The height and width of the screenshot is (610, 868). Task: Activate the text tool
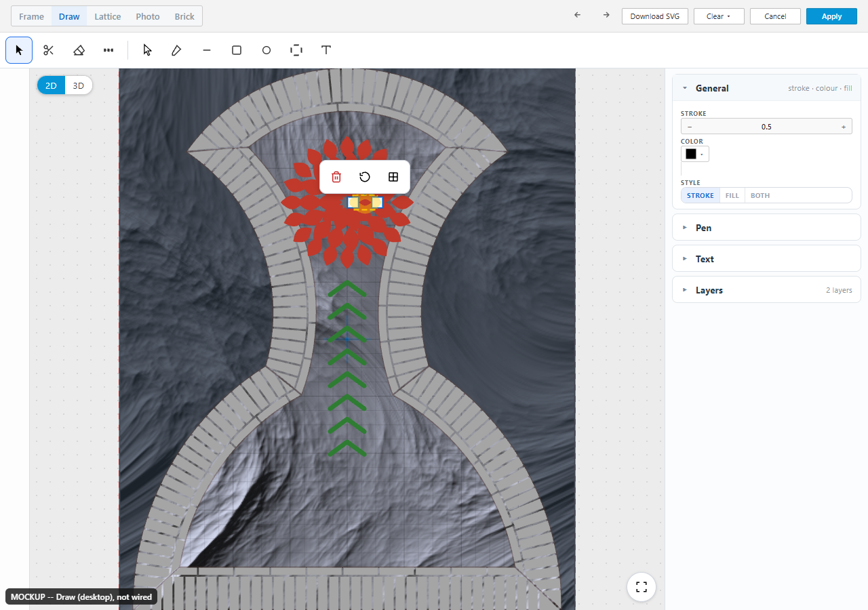coord(326,50)
